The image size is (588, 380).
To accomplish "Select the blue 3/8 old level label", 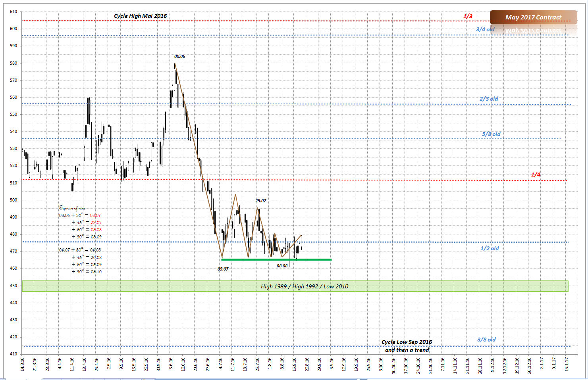I will (x=486, y=340).
